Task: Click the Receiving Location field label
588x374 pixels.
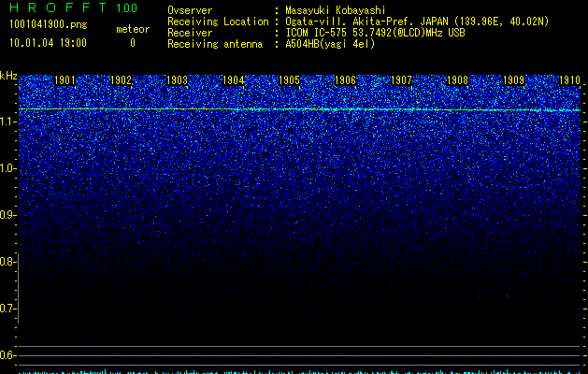Action: tap(218, 22)
